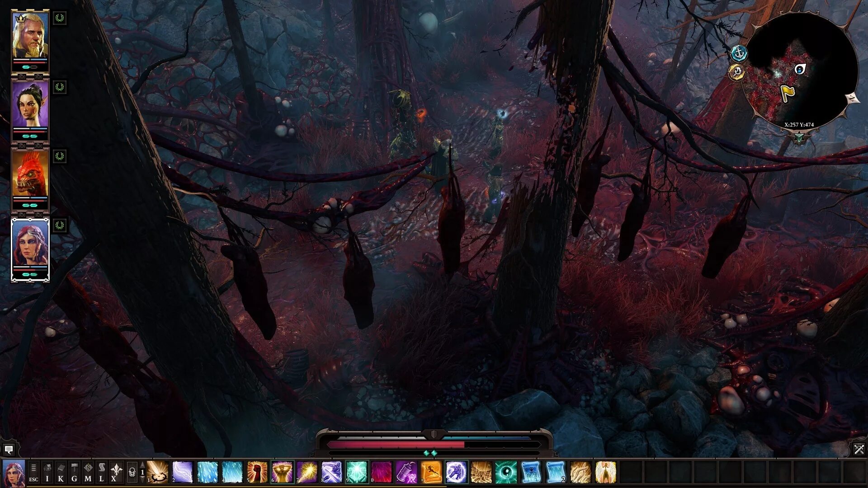Use the red fist skill in slot 5
Viewport: 868px width, 488px height.
pos(257,472)
